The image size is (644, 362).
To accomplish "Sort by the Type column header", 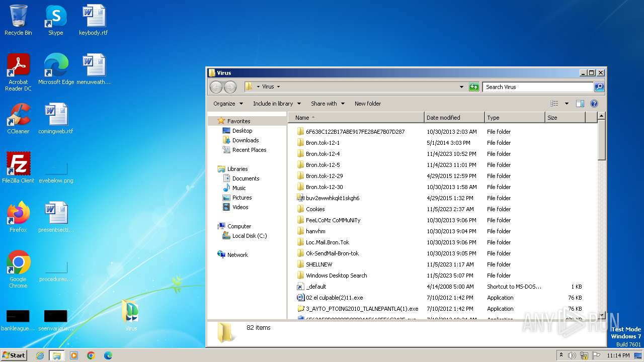I will 515,118.
